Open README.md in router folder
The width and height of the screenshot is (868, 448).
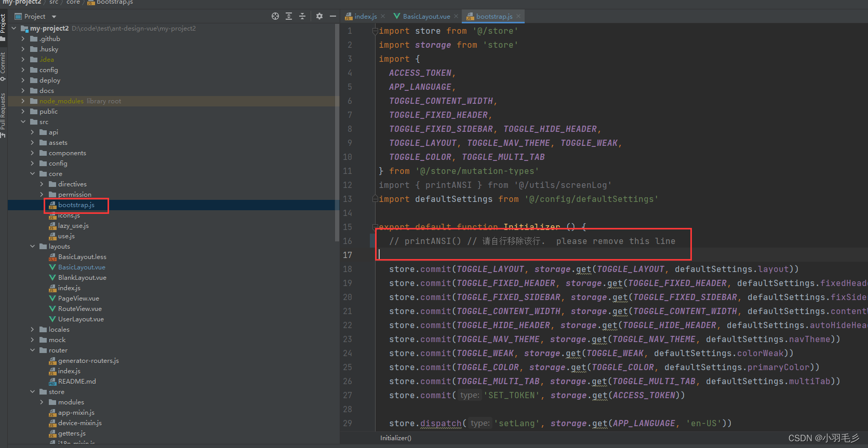click(77, 382)
